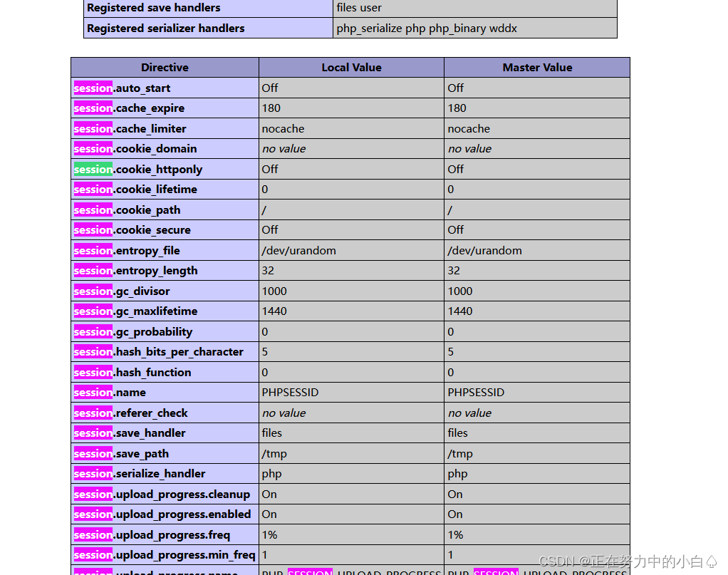Select the session.gc_maxlifetime directive cell
This screenshot has height=575, width=728.
(x=165, y=311)
